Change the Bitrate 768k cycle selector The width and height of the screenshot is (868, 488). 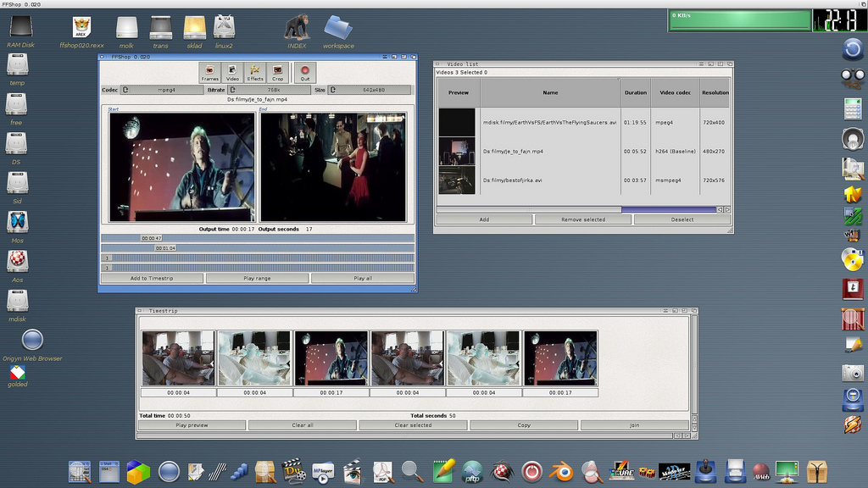click(x=267, y=89)
